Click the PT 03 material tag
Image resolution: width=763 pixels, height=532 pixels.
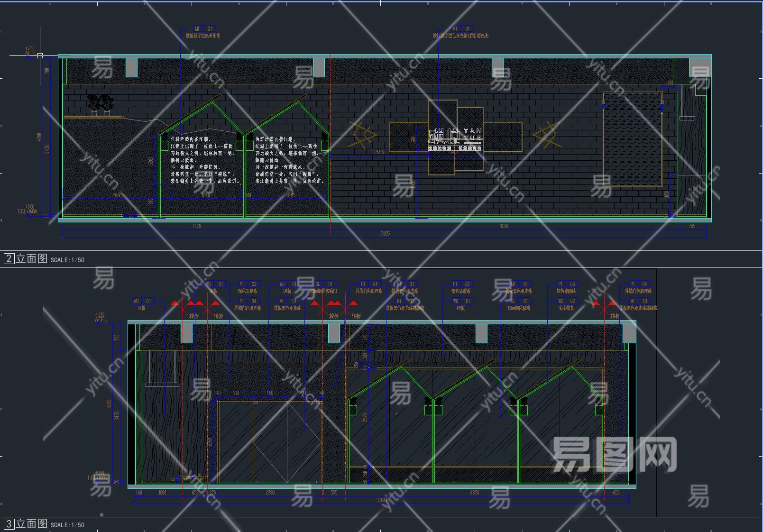click(566, 284)
